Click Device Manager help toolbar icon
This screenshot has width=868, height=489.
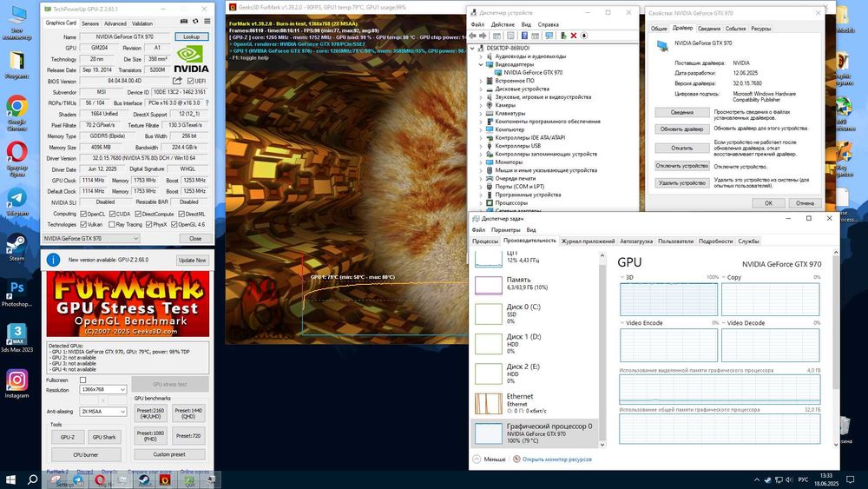tap(524, 36)
